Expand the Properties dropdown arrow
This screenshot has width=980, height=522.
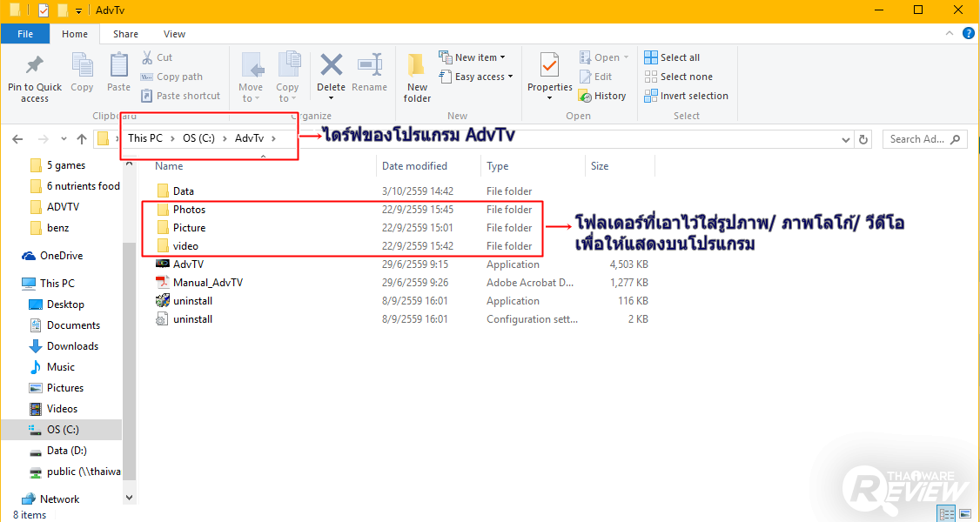pos(549,98)
